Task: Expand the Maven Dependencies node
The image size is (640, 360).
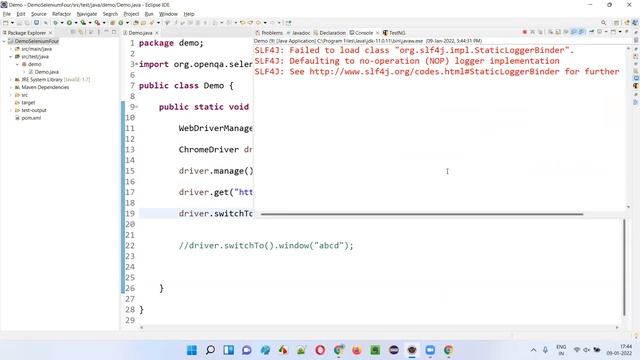Action: point(11,87)
